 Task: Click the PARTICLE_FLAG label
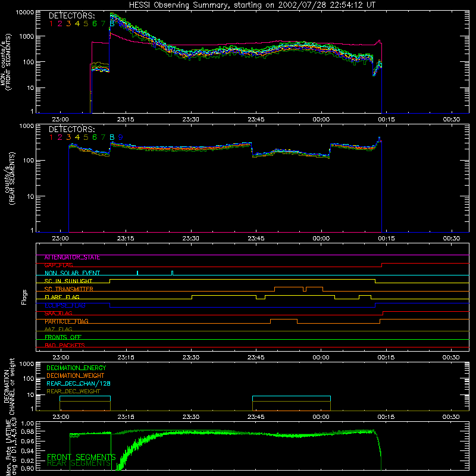[67, 321]
